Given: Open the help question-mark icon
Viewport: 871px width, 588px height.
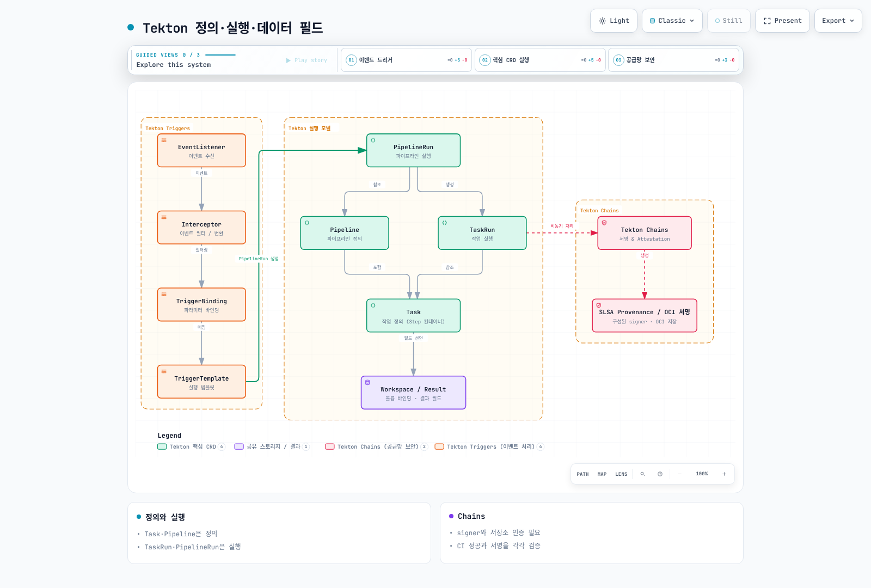Looking at the screenshot, I should coord(660,474).
